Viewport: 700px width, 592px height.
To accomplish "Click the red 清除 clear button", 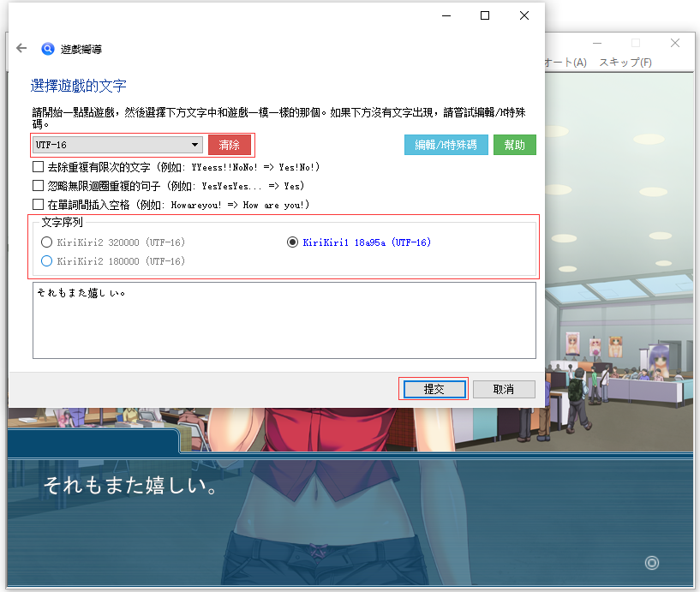I will [229, 145].
